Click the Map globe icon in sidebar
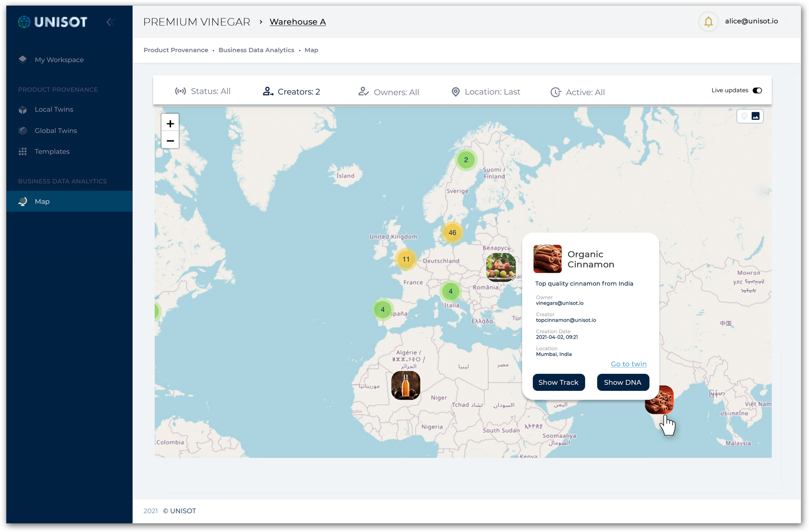The height and width of the screenshot is (532, 809). point(23,201)
